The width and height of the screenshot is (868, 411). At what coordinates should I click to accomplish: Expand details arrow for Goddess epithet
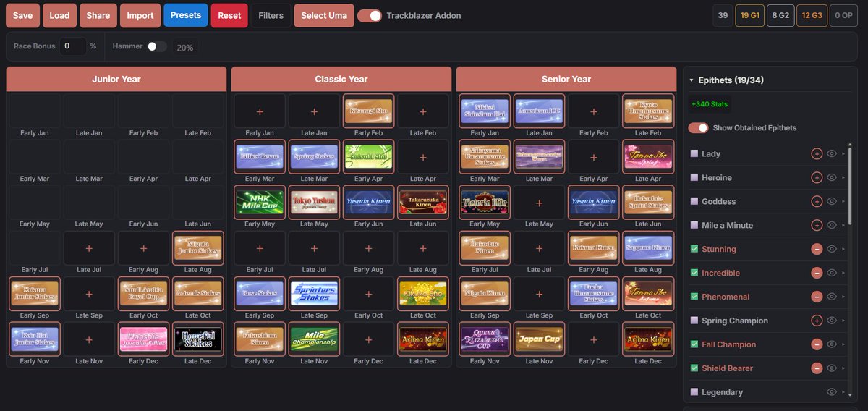843,201
